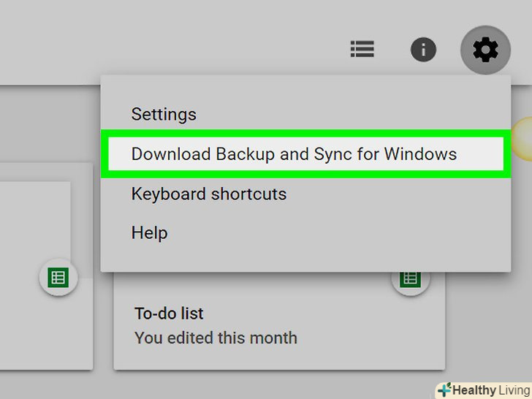Open the view details info icon
Screen dimensions: 532x399
pyautogui.click(x=423, y=50)
